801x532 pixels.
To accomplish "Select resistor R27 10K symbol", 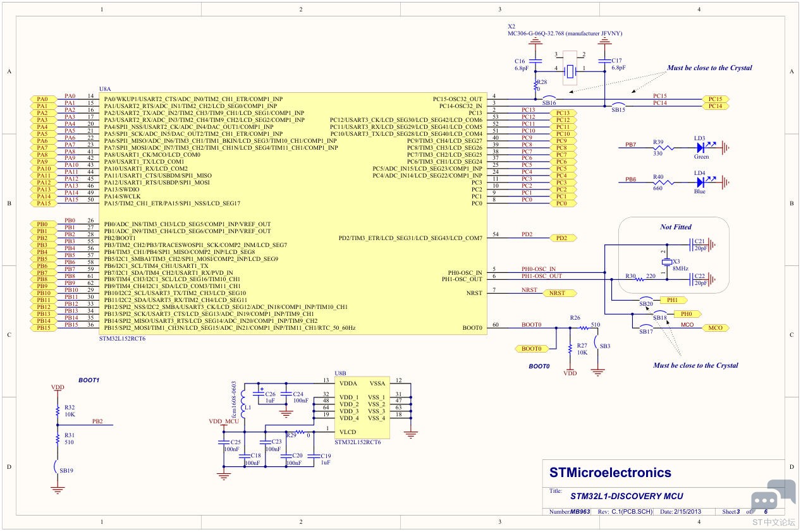I will [x=570, y=349].
